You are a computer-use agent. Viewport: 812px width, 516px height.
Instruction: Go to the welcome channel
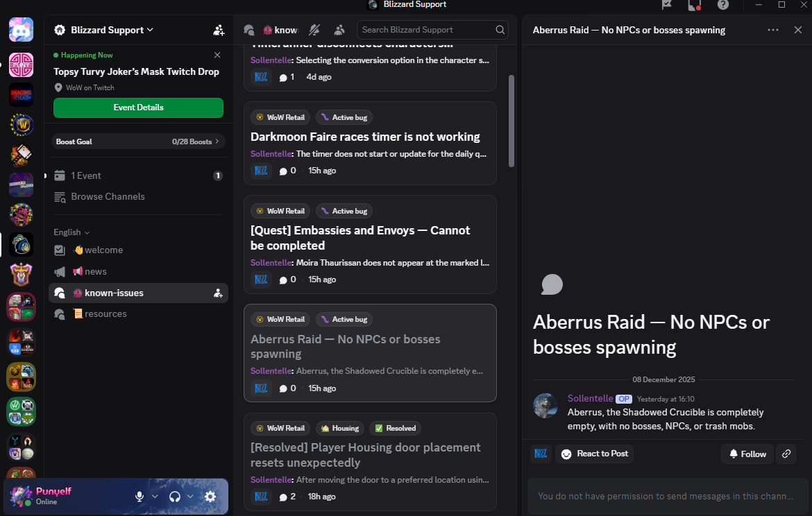pyautogui.click(x=138, y=250)
